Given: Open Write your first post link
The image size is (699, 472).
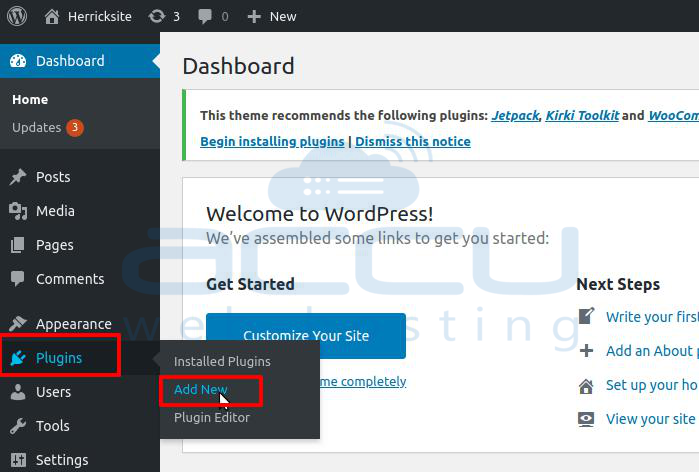Looking at the screenshot, I should [652, 317].
